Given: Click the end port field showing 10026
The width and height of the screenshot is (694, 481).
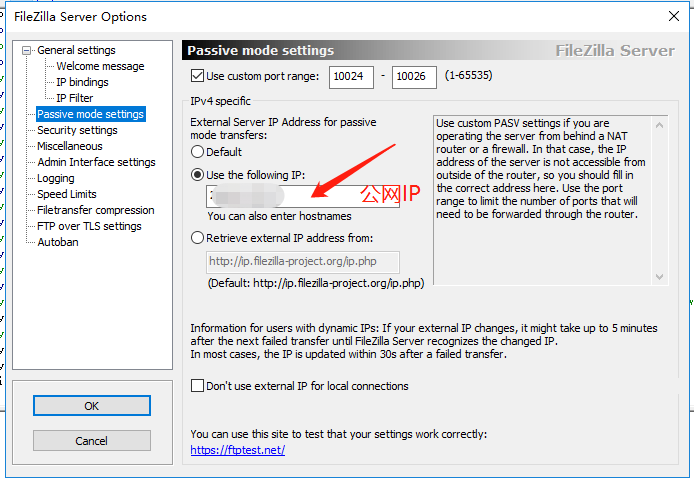Looking at the screenshot, I should (414, 77).
